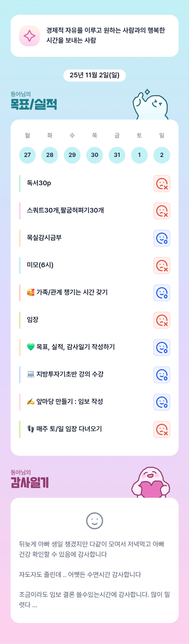Select day 27 in the week row
Viewport: 189px width, 644px height.
pyautogui.click(x=27, y=155)
